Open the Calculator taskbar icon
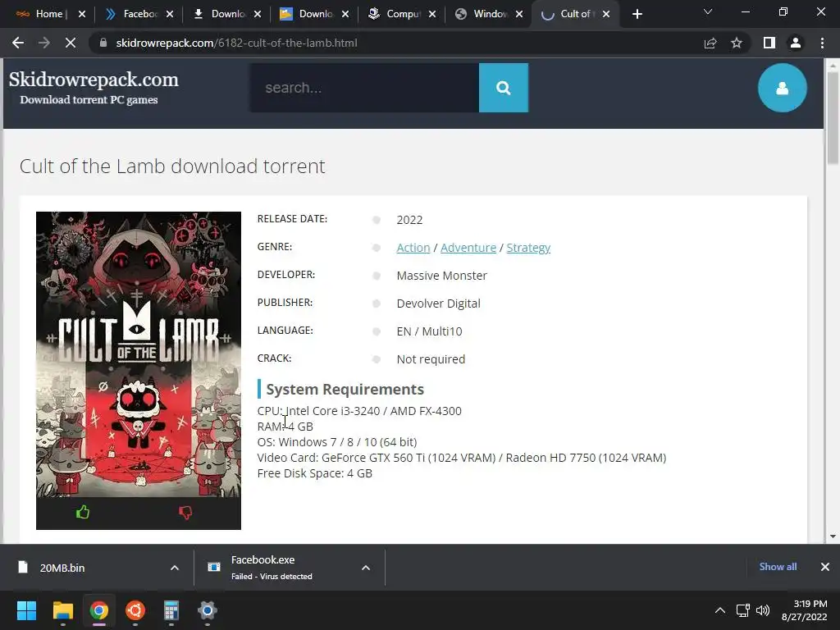This screenshot has width=840, height=630. pos(171,610)
